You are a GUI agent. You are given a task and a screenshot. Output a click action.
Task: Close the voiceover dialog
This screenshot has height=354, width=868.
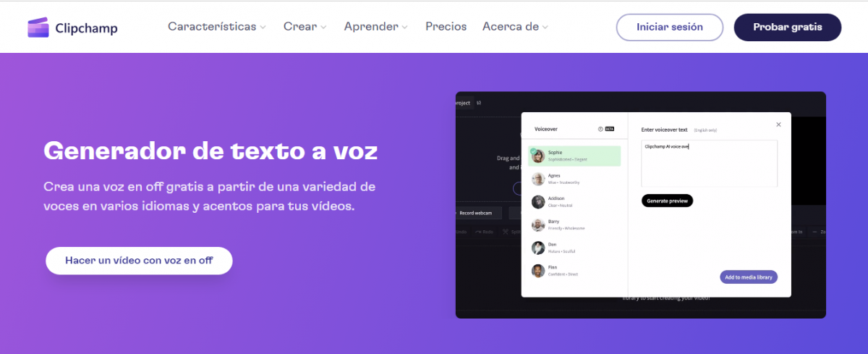pos(778,125)
